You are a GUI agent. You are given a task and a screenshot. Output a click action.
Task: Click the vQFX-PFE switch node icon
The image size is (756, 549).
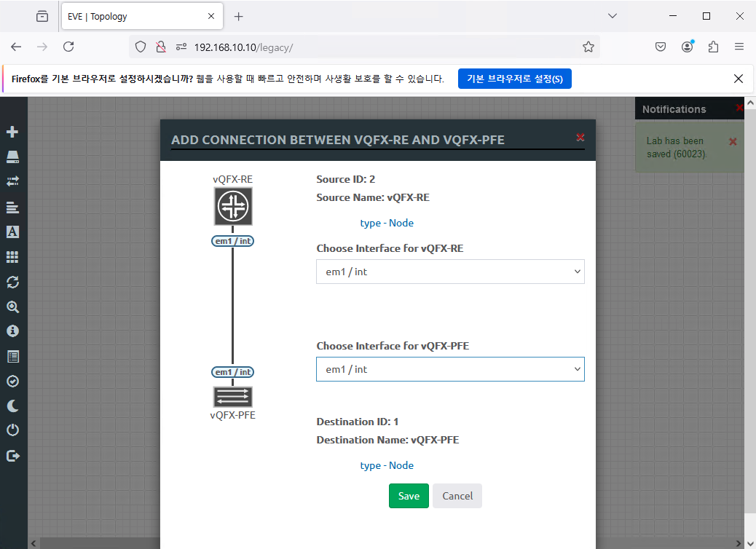click(x=233, y=397)
